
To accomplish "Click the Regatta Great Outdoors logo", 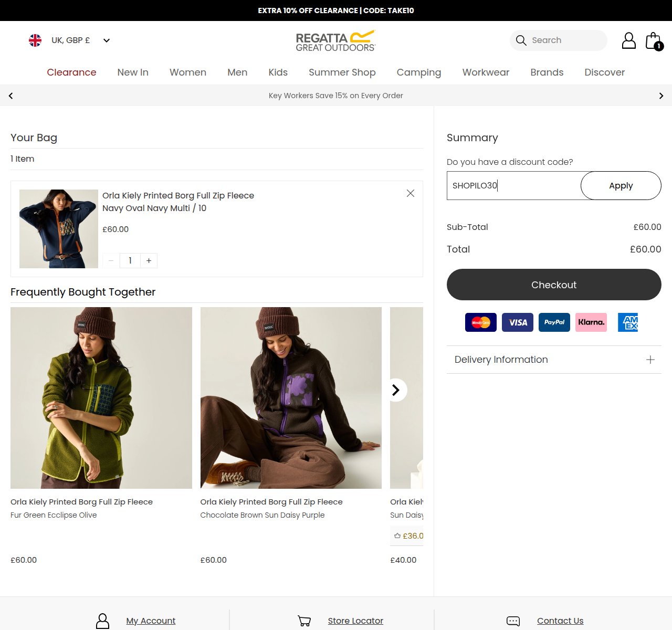I will (335, 40).
